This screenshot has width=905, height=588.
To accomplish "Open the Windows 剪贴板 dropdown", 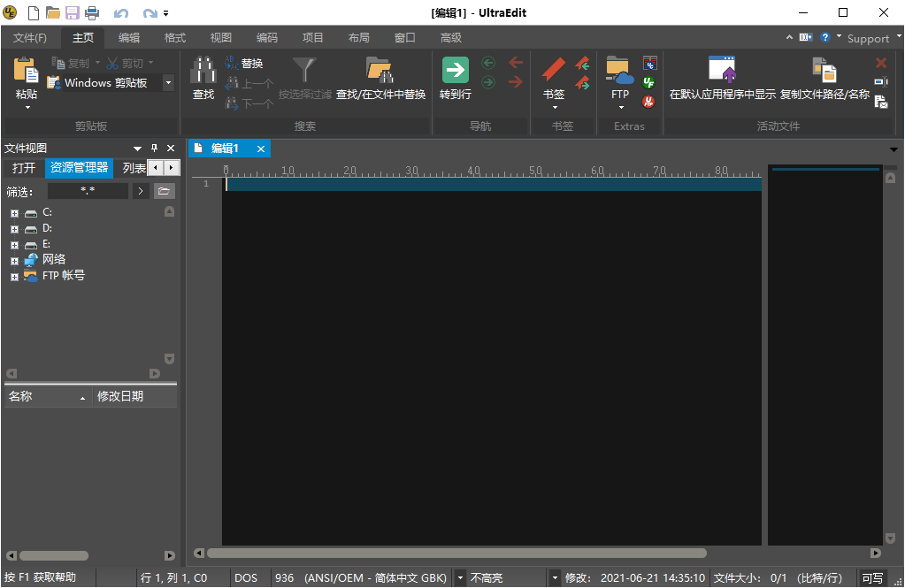I will point(168,82).
